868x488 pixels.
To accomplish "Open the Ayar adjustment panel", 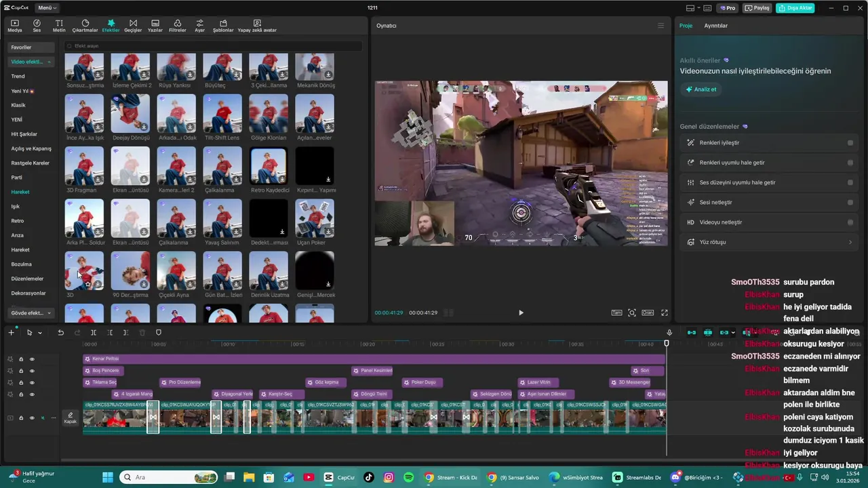I will pos(199,26).
